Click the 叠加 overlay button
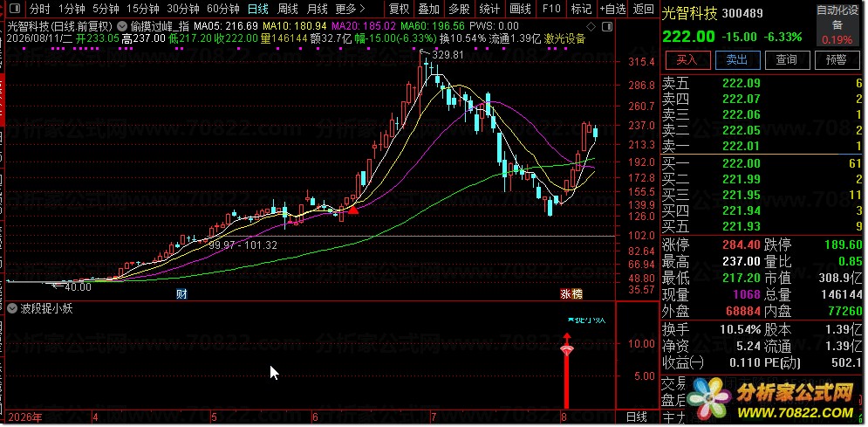This screenshot has height=427, width=868. click(x=428, y=9)
